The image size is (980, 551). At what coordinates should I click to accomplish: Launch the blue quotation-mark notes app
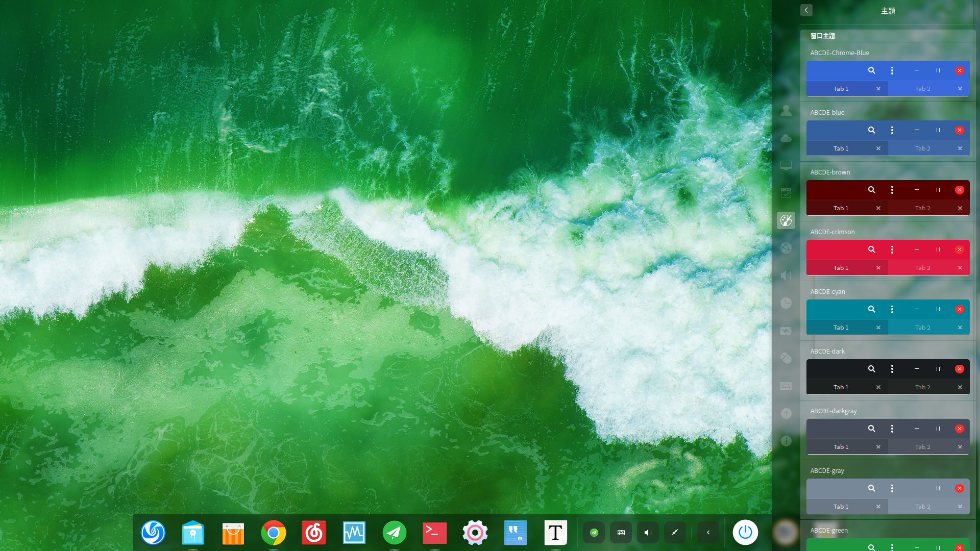(516, 533)
